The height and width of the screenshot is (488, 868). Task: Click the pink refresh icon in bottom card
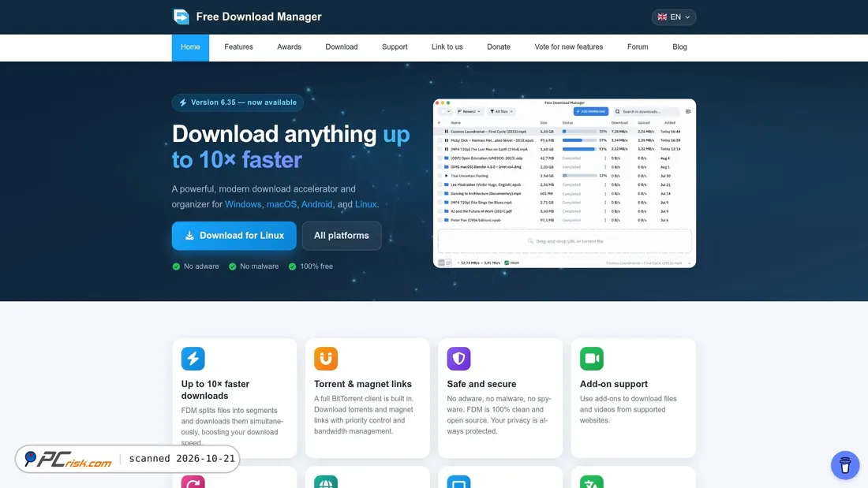click(x=193, y=482)
